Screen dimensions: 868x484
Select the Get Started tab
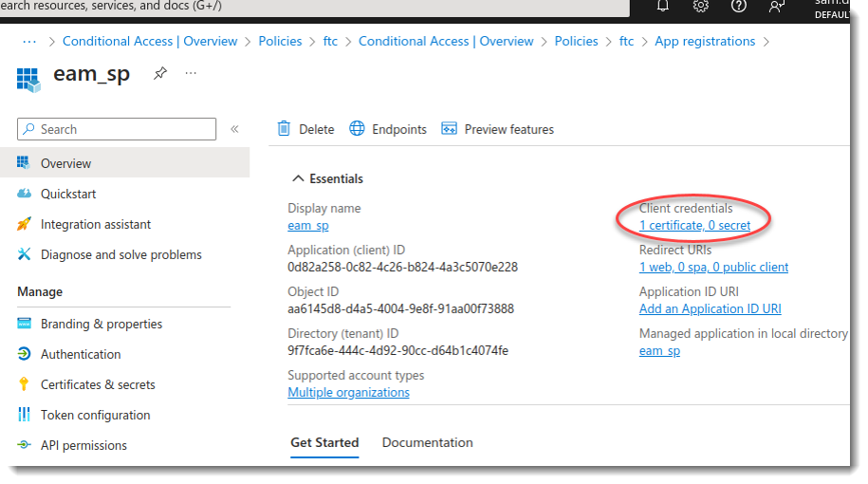(x=324, y=442)
